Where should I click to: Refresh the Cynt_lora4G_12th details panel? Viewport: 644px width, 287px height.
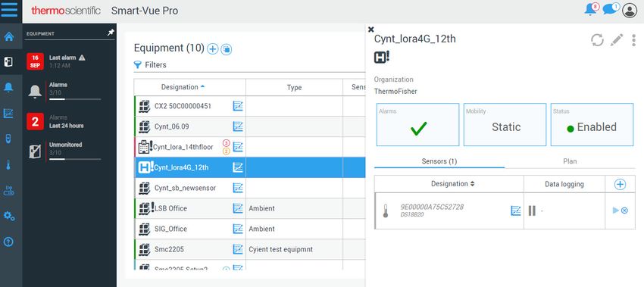[597, 40]
